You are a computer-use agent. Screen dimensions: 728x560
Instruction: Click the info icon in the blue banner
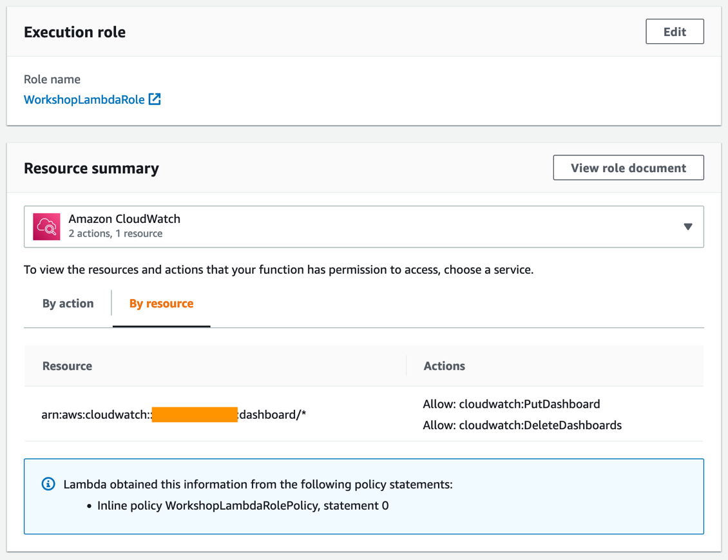(48, 483)
